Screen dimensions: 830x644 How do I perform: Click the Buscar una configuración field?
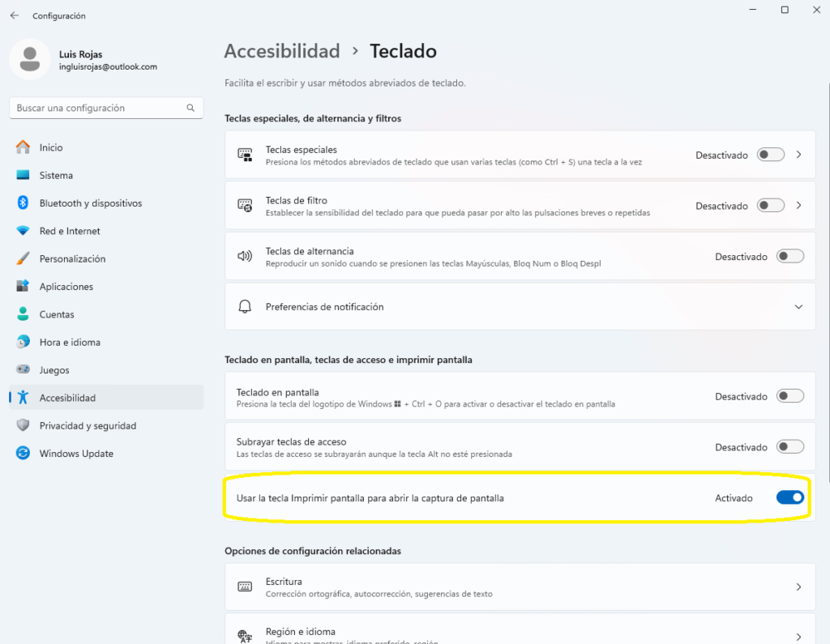point(97,108)
